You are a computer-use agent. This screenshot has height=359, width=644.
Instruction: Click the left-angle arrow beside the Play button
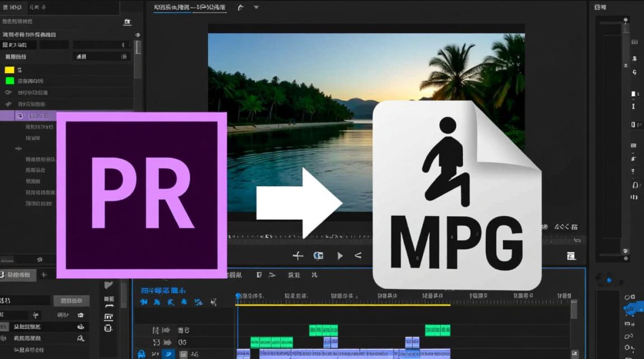tap(357, 256)
